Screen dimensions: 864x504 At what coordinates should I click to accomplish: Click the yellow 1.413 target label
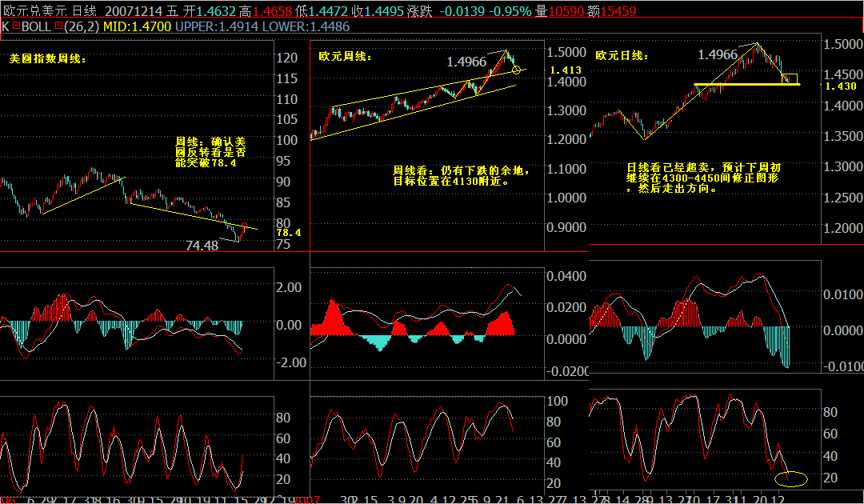(x=566, y=70)
